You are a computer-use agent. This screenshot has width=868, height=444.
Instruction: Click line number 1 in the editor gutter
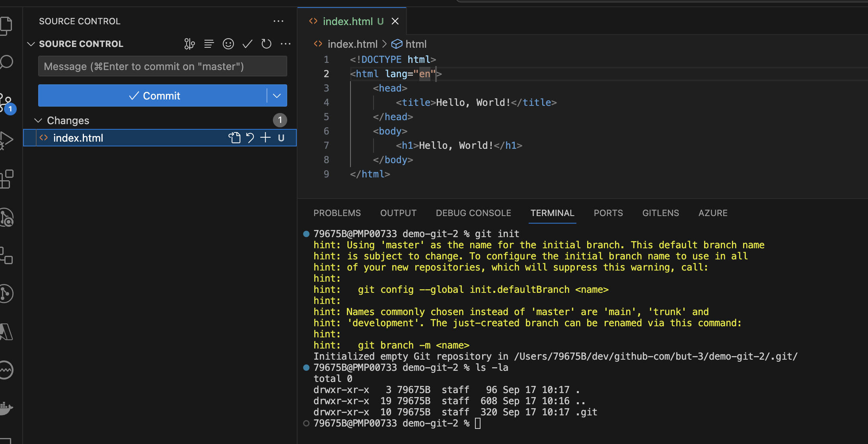326,60
